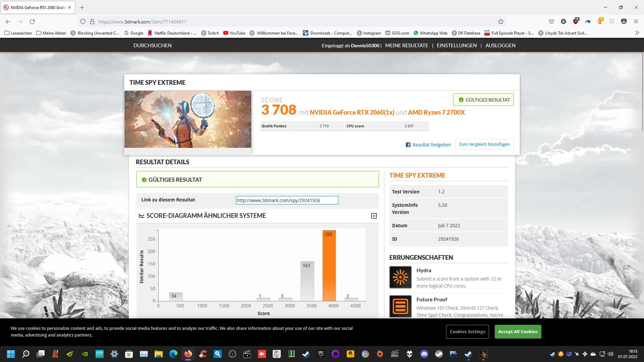644x362 pixels.
Task: Open the Netflix Deutschland bookmark
Action: (x=172, y=33)
